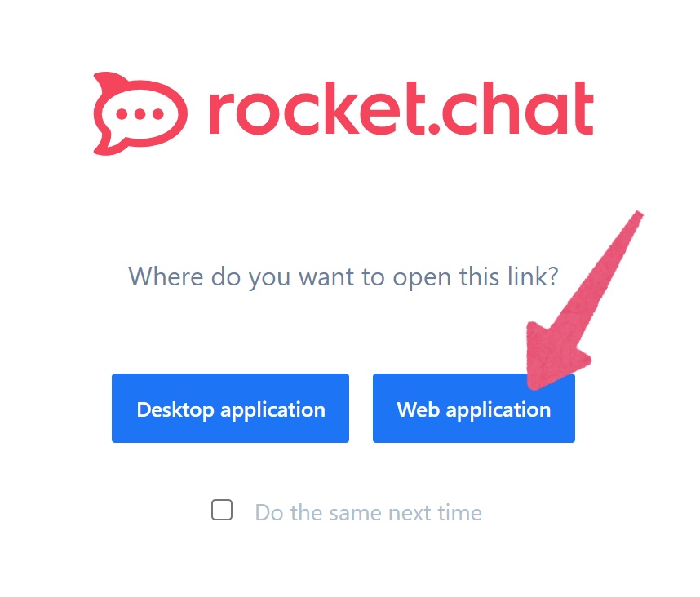Choose the Web application button

474,408
